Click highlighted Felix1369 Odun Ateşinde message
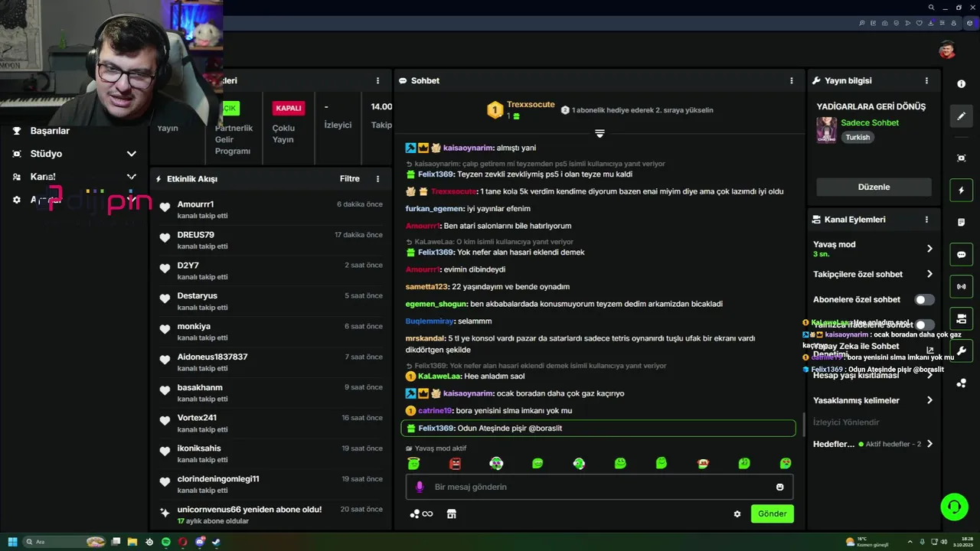 pos(598,428)
